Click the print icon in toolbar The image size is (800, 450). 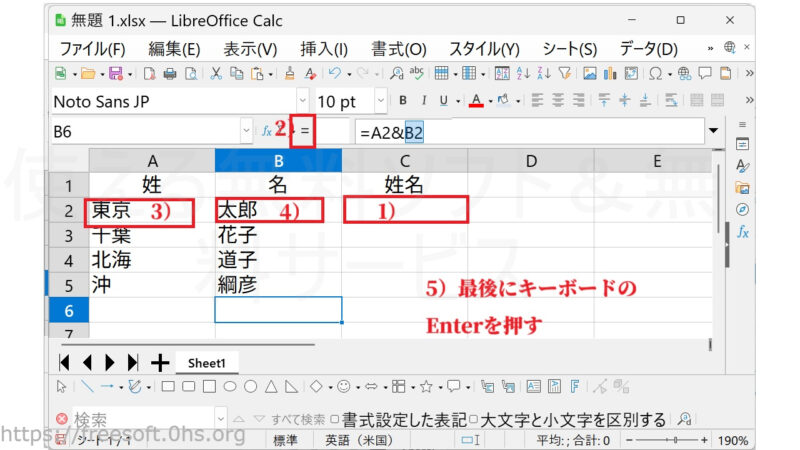pos(169,73)
